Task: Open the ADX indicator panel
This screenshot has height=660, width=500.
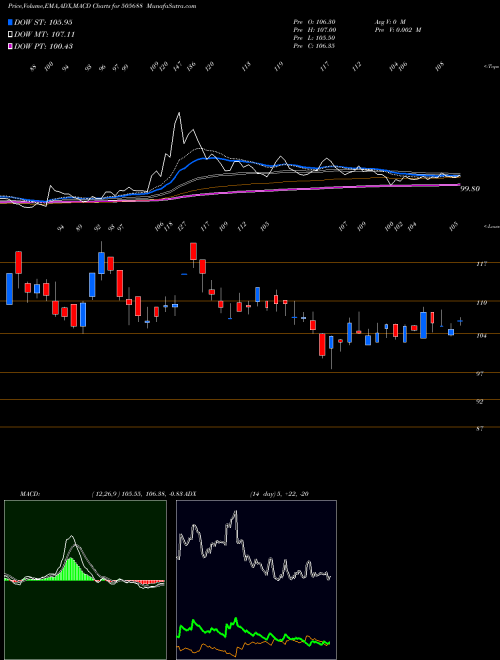Action: [256, 580]
